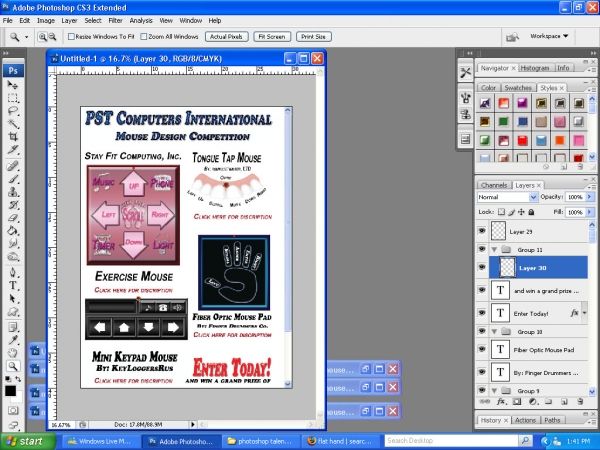
Task: Delete layer with Layers panel trash icon
Action: 580,402
